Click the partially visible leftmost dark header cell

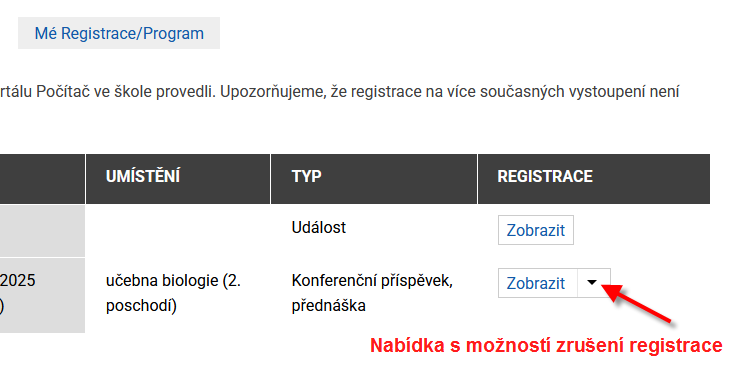pos(42,179)
